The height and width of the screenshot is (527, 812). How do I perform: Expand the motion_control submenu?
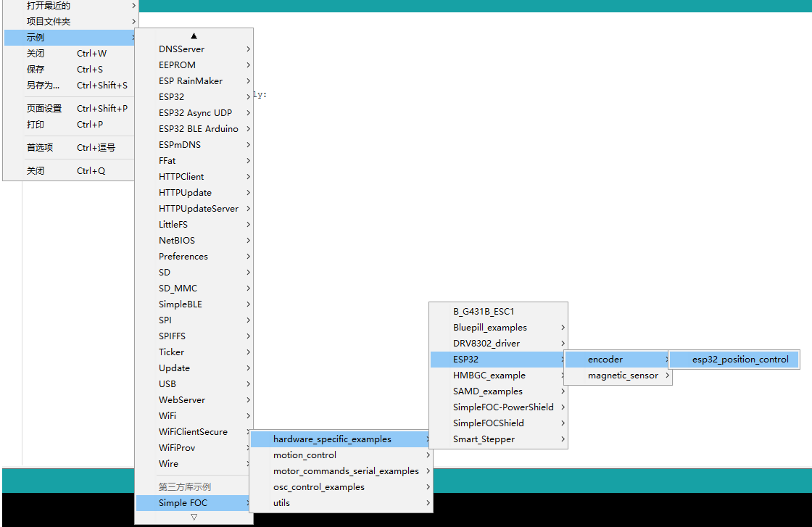304,455
